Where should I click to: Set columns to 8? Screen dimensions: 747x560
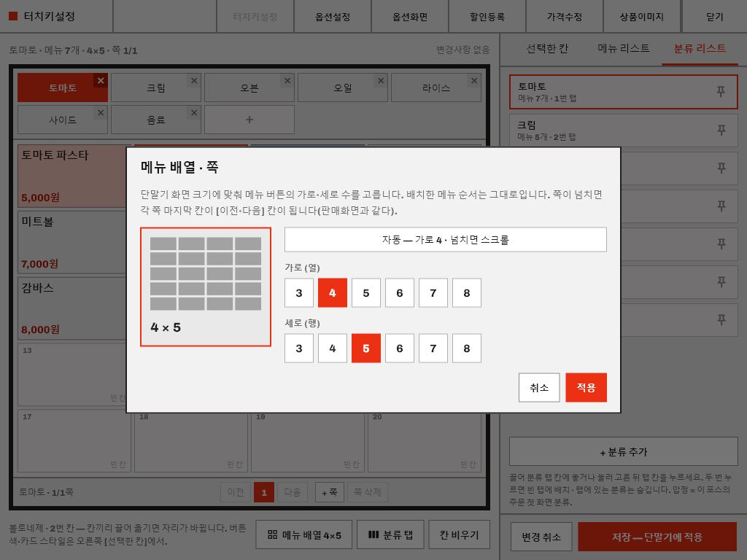click(467, 293)
